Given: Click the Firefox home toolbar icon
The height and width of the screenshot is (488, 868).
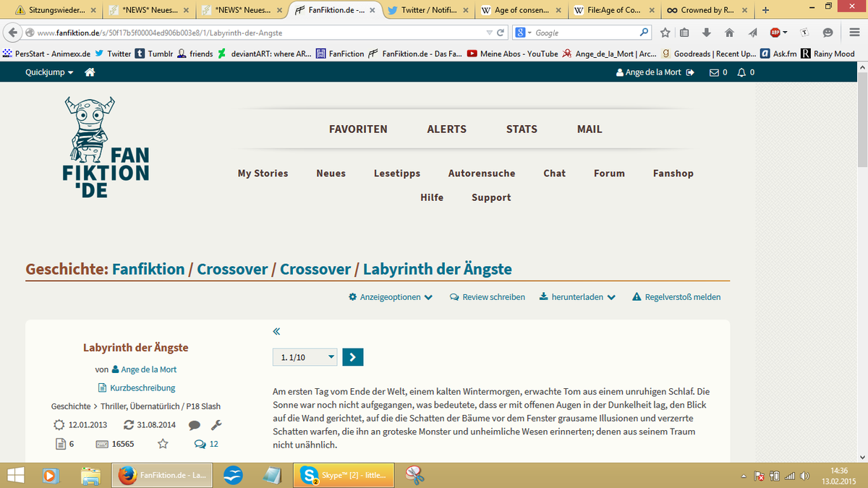Looking at the screenshot, I should coord(729,33).
